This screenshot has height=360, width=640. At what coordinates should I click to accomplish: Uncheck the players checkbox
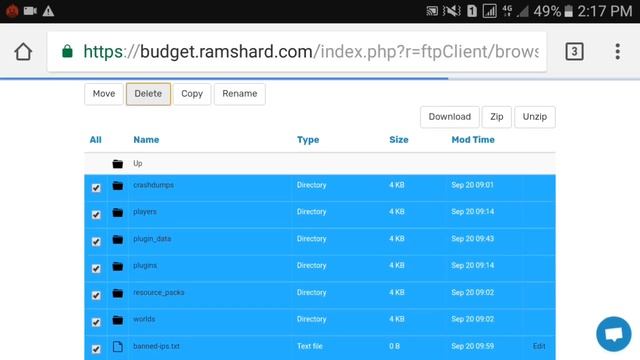point(96,215)
